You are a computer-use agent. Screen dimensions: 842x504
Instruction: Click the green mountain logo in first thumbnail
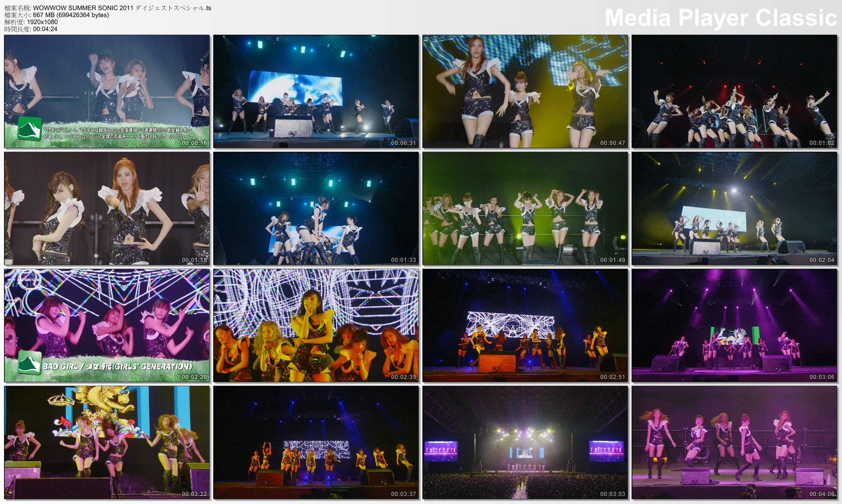(x=29, y=129)
